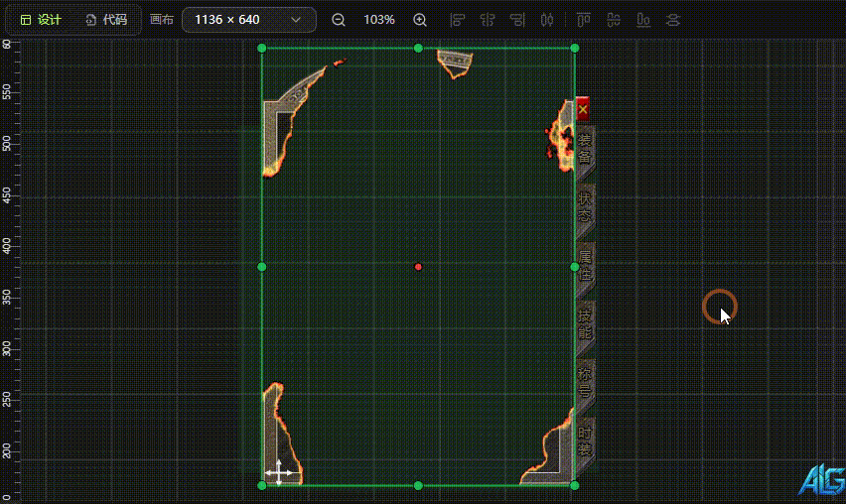Click the align top edges icon
The width and height of the screenshot is (846, 504).
[584, 20]
